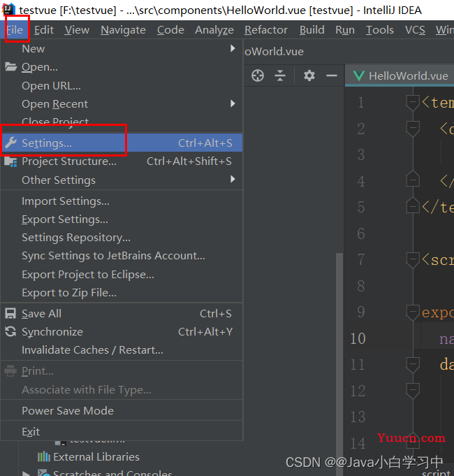Viewport: 454px width, 476px height.
Task: Open External Libraries tree node
Action: [96, 457]
